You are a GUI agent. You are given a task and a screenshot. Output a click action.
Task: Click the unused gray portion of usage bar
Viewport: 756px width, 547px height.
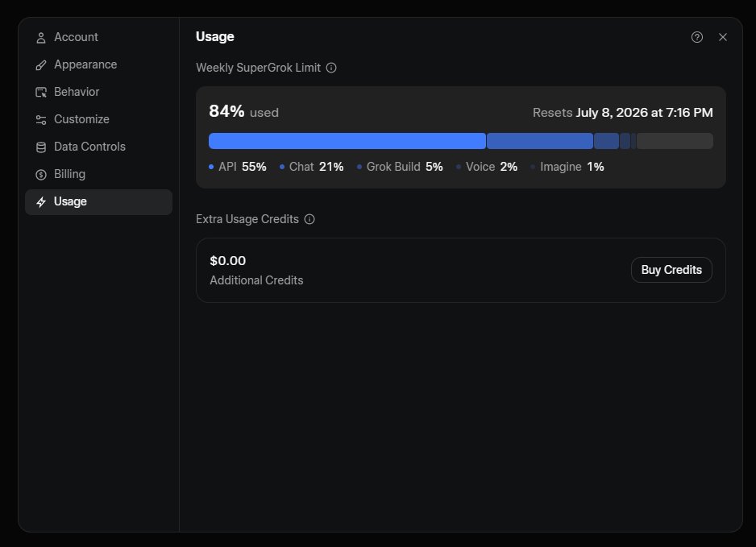coord(675,141)
